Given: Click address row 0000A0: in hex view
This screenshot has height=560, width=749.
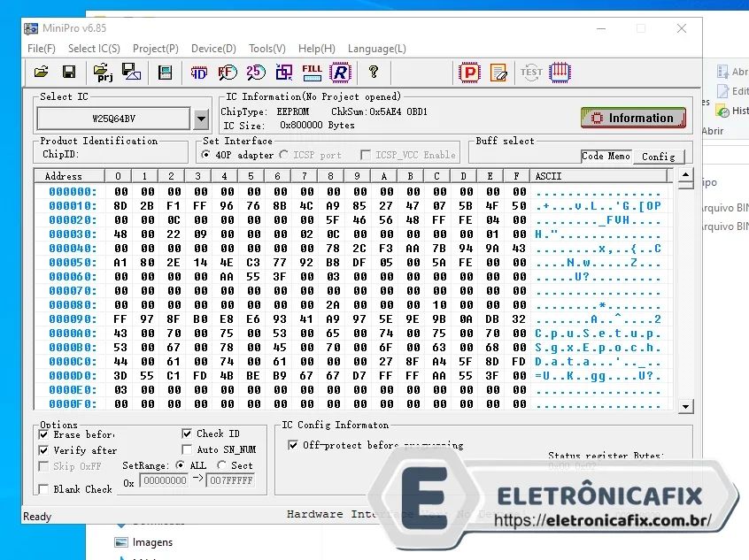Looking at the screenshot, I should coord(73,334).
